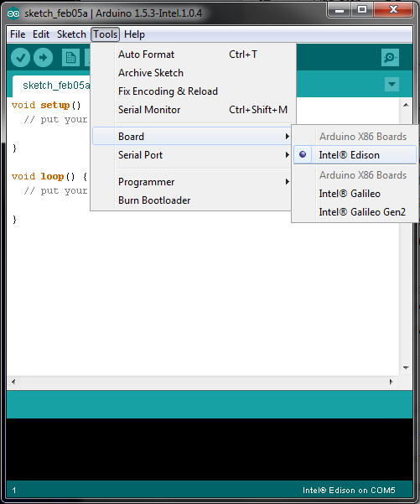Screen dimensions: 420x504
Task: Minimize the Arduino window
Action: pyautogui.click(x=339, y=9)
